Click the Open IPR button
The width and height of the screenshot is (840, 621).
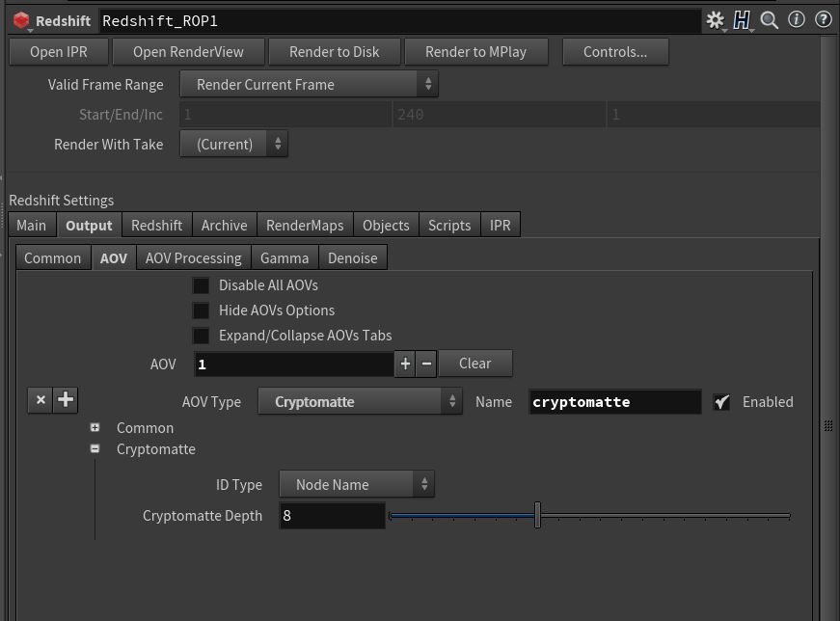point(59,51)
